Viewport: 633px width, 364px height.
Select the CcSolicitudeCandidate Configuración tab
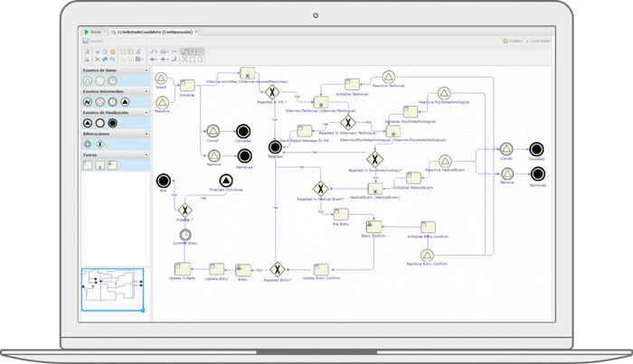155,32
